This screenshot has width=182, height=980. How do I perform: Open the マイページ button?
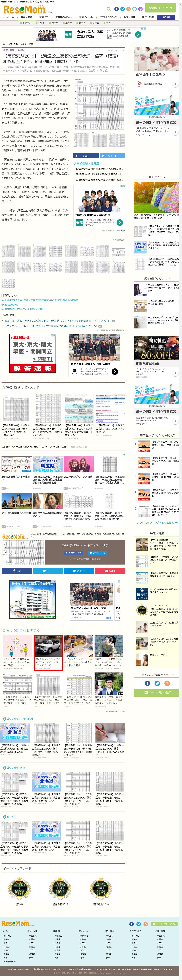pyautogui.click(x=167, y=8)
